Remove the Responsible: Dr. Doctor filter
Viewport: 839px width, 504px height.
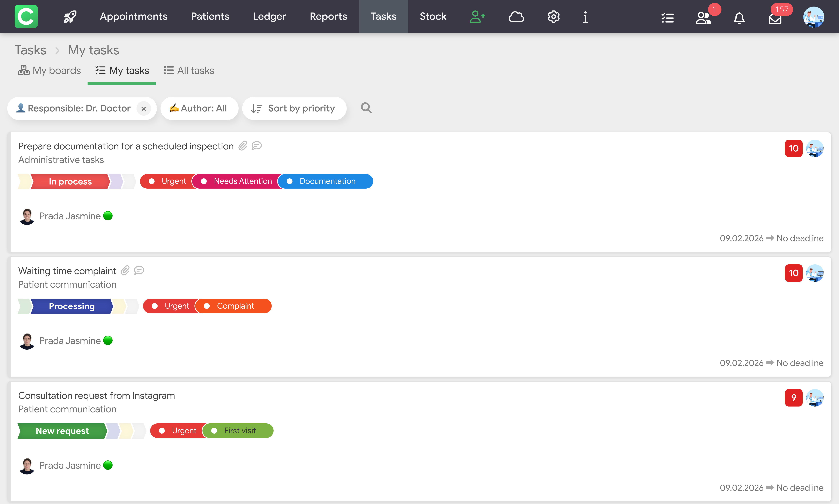pyautogui.click(x=144, y=109)
